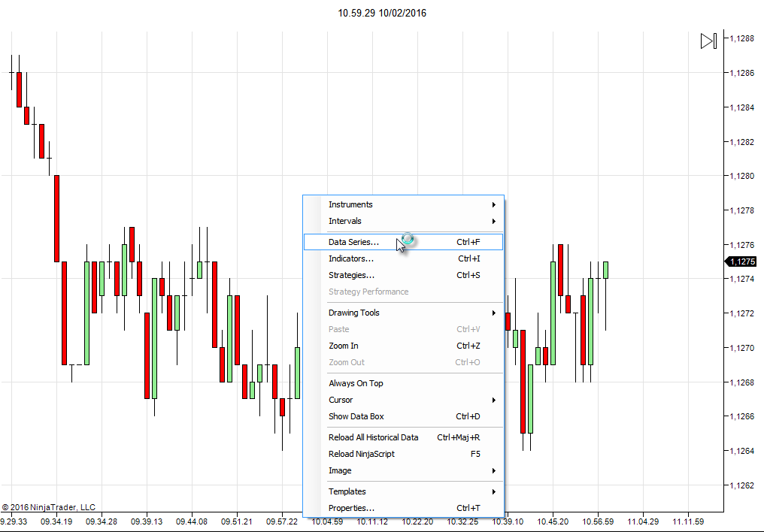Click the 09.34.19 time axis label
The width and height of the screenshot is (764, 532).
point(56,521)
